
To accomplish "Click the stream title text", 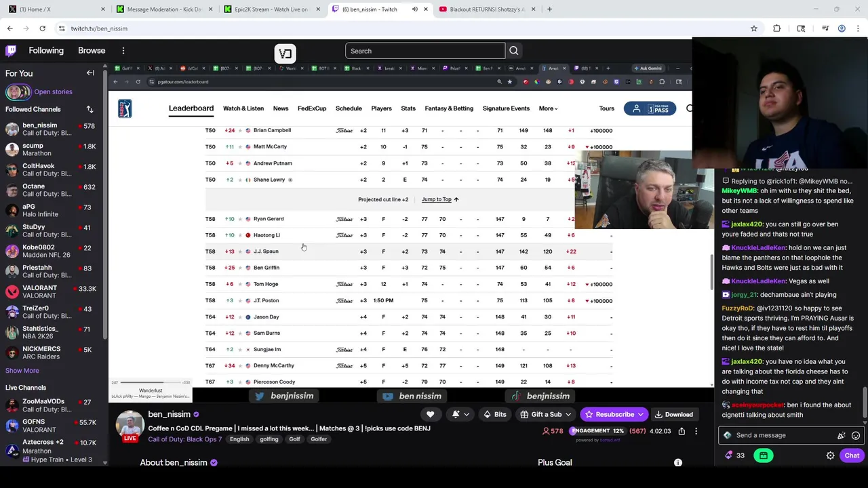I will (x=290, y=428).
